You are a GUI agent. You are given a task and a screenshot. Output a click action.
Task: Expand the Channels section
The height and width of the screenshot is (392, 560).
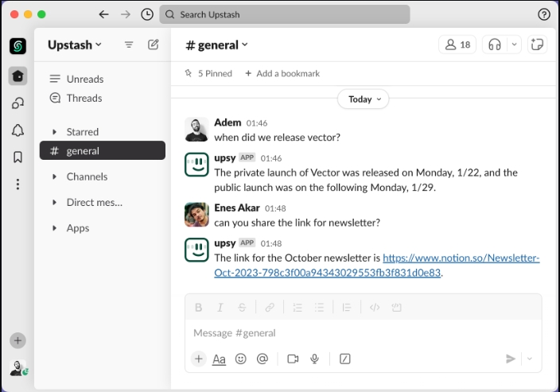[x=87, y=177]
